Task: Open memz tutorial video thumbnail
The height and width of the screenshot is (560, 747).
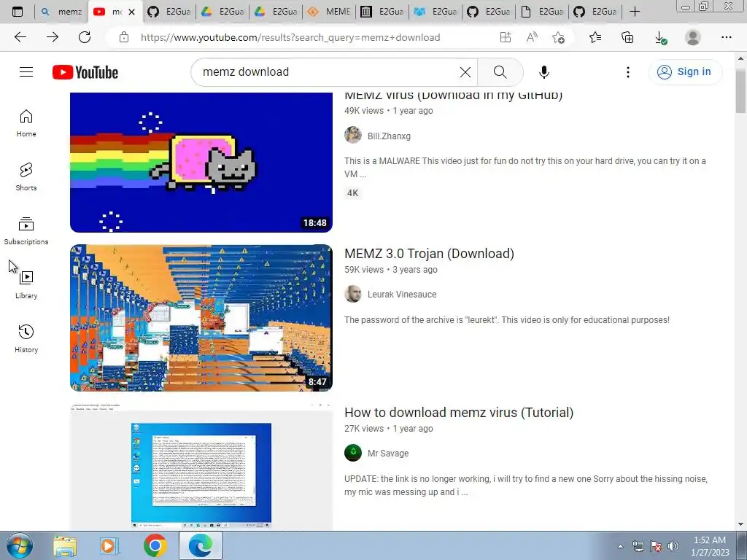Action: coord(201,467)
